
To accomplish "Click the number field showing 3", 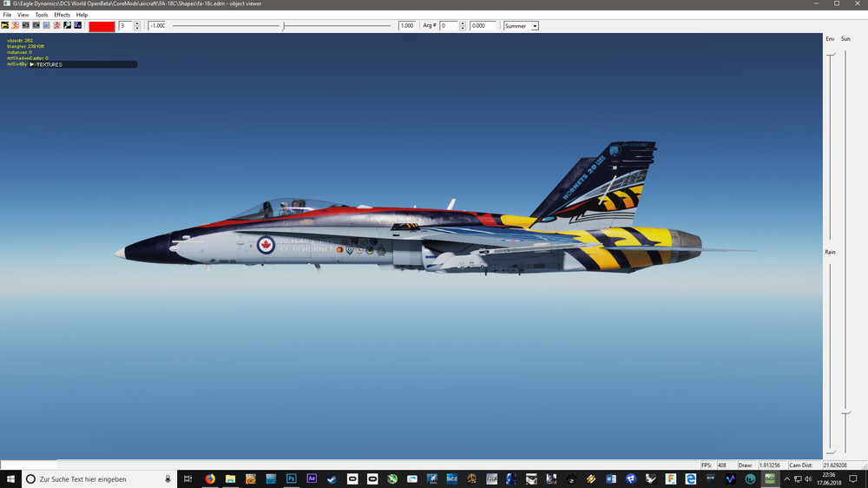I will pyautogui.click(x=126, y=26).
